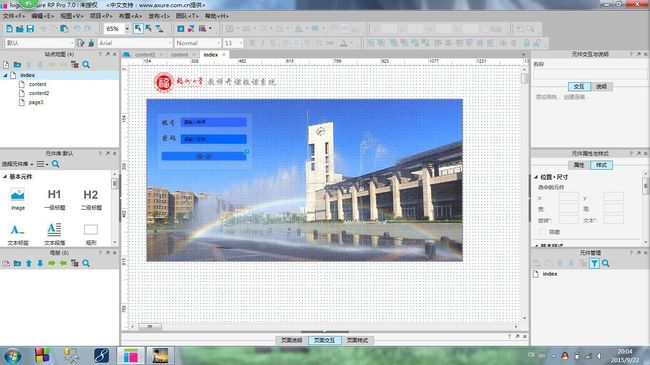Select the text paragraph widget
This screenshot has width=650, height=365.
[54, 234]
